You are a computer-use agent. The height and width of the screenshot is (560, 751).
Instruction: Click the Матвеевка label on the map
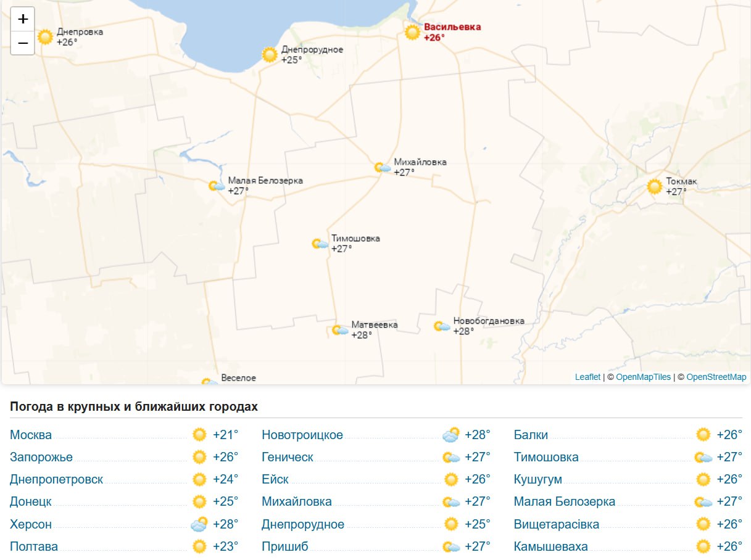(375, 324)
